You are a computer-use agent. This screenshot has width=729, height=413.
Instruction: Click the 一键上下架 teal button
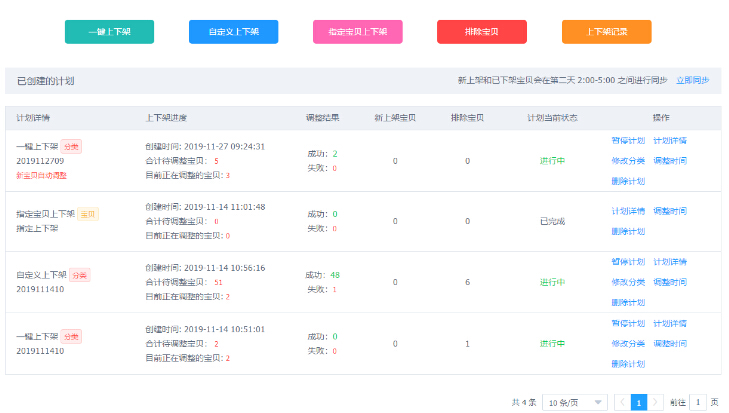click(109, 32)
